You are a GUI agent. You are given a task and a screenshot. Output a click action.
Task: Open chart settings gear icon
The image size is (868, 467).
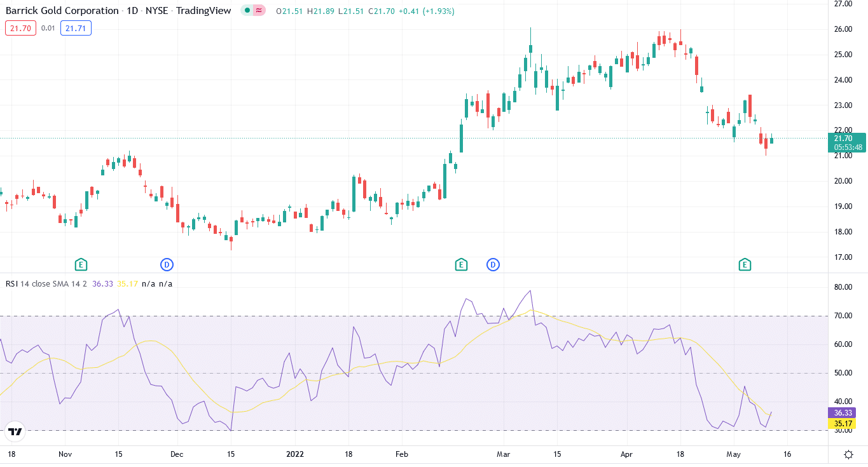pos(849,454)
